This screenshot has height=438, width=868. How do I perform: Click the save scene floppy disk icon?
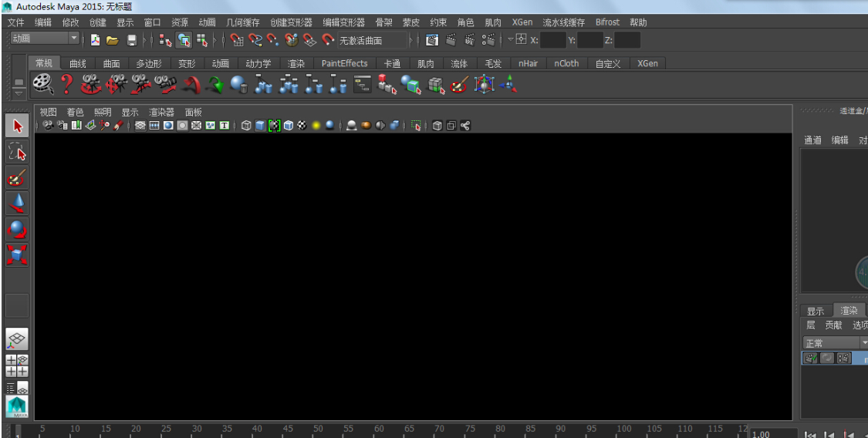132,40
